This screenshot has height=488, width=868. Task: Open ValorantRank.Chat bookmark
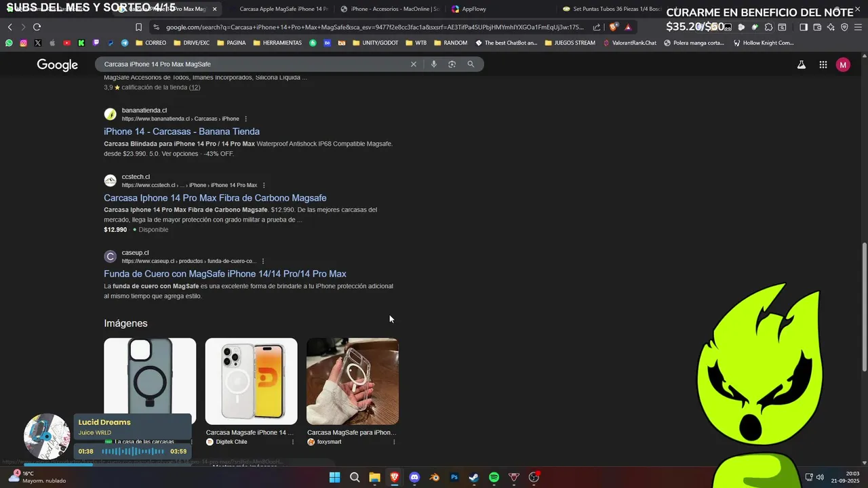[629, 43]
